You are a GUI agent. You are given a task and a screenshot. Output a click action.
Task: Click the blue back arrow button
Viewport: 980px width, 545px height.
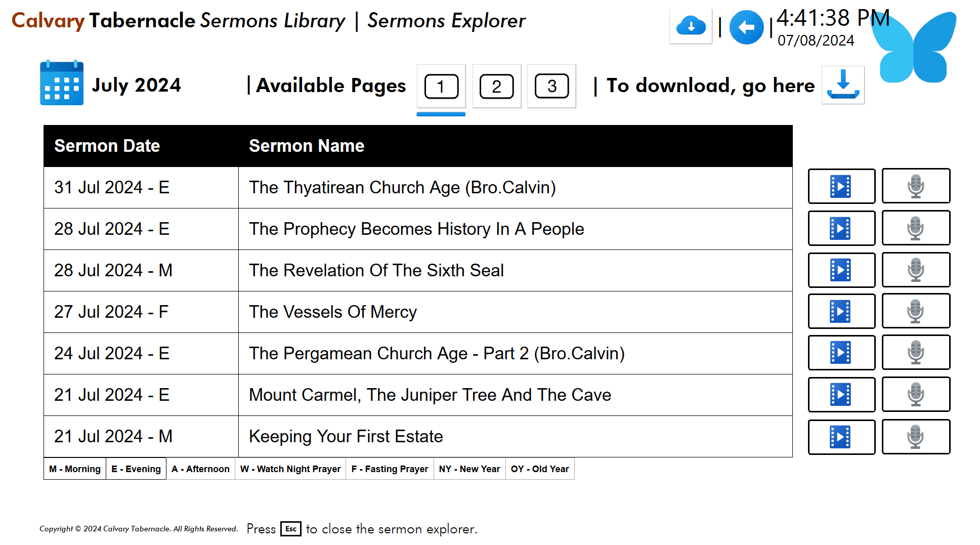click(x=746, y=27)
